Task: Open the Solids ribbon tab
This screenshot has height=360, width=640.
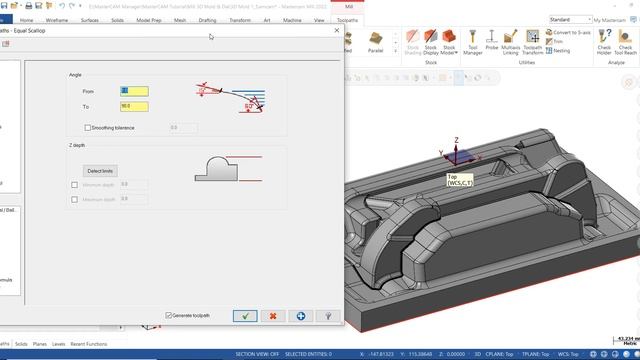Action: pos(117,20)
